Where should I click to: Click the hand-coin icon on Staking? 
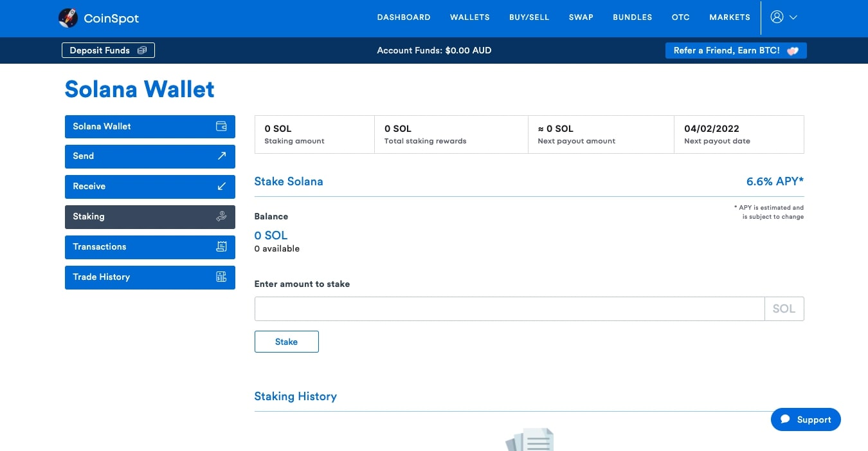point(221,217)
